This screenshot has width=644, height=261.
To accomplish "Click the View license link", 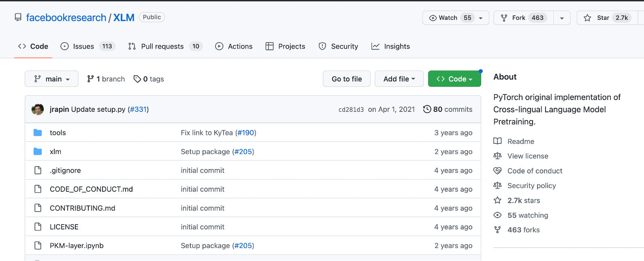I will (528, 156).
